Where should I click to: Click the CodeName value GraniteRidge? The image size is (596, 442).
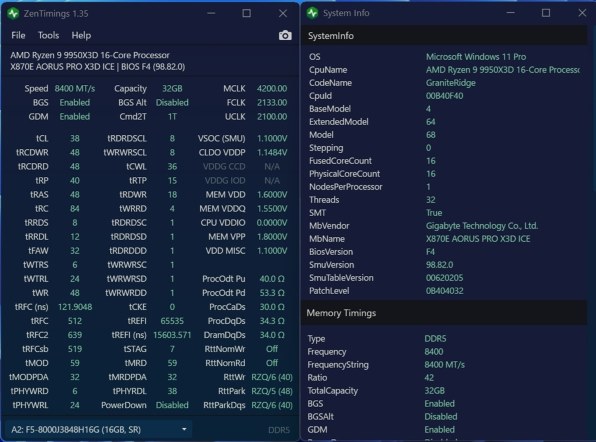451,83
